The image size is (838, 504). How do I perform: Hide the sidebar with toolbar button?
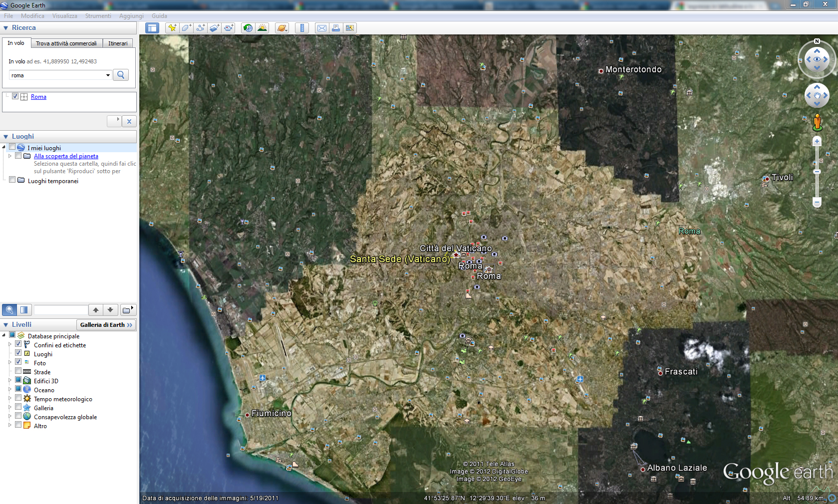(x=152, y=28)
